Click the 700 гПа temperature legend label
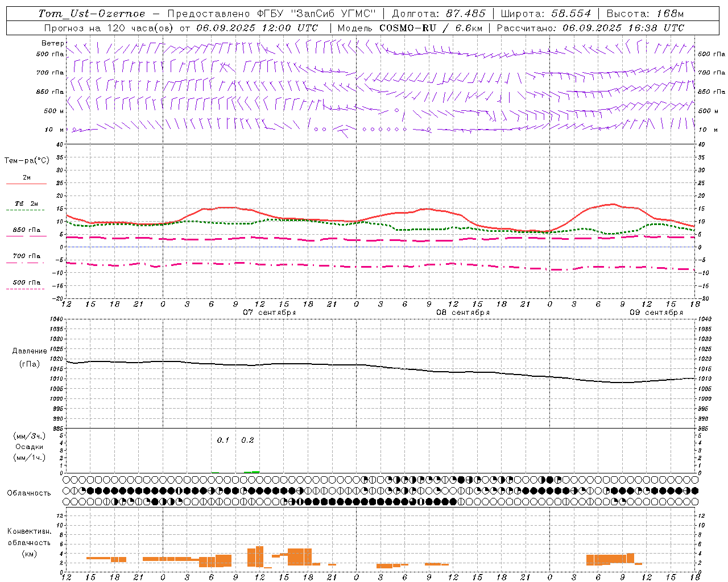Screen dimensions: 728x582 pos(27,256)
